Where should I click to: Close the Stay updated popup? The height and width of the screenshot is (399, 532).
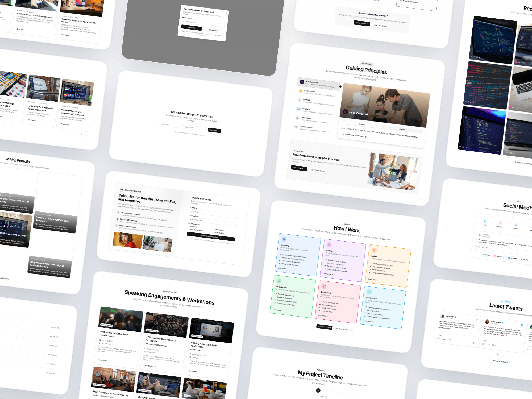(226, 13)
